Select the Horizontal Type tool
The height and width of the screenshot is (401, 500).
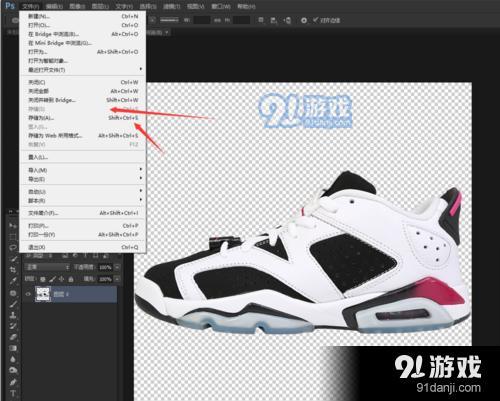13,393
